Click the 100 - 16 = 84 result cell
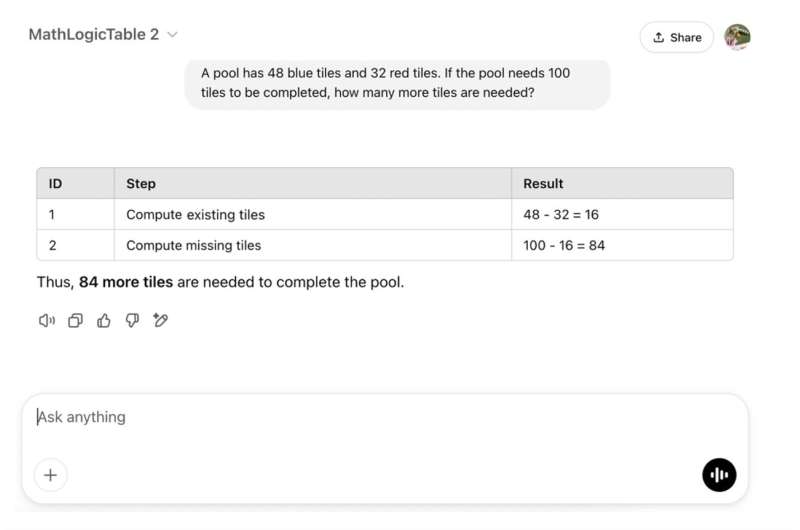800x530 pixels. click(x=564, y=246)
